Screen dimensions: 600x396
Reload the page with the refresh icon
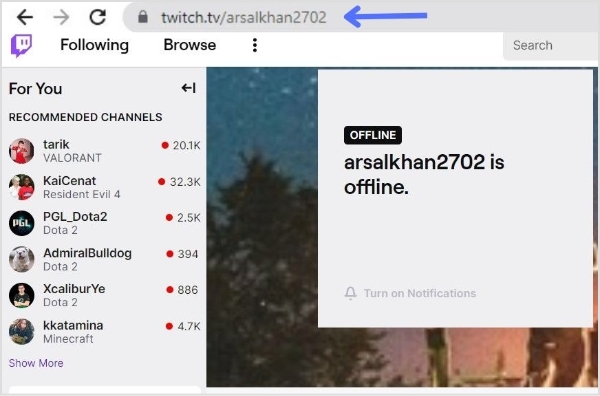click(x=98, y=17)
